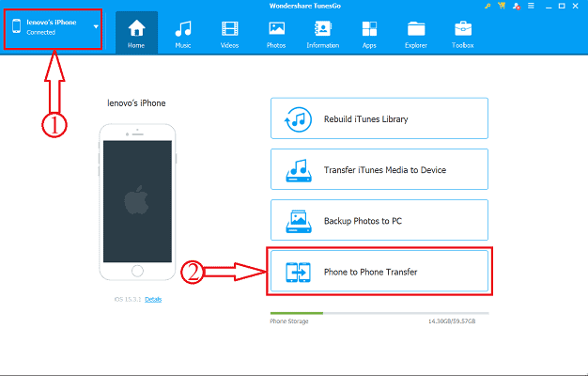588x376 pixels.
Task: Close the TunesGo window
Action: [576, 6]
